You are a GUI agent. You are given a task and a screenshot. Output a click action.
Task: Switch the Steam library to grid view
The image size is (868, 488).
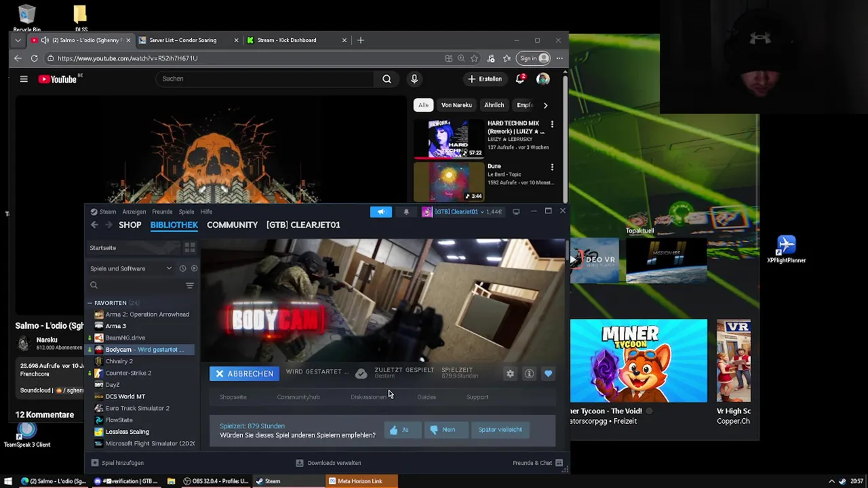pyautogui.click(x=190, y=247)
